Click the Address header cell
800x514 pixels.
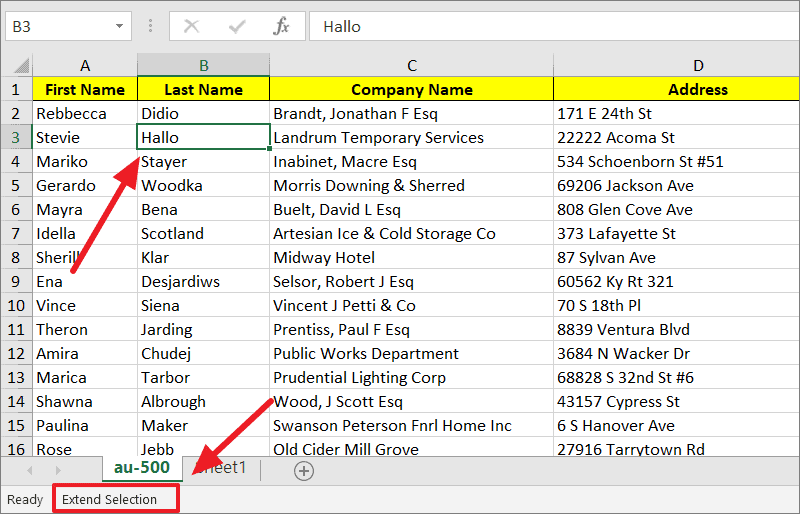677,89
